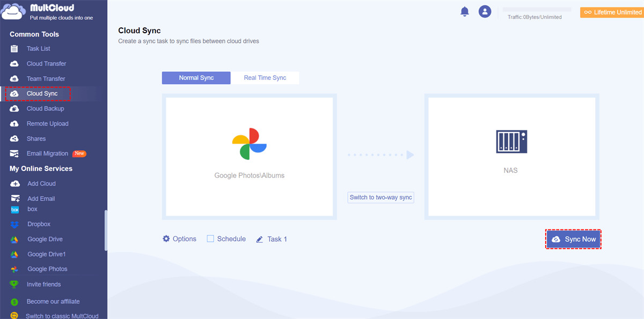
Task: Click the pencil icon beside Task 1
Action: point(260,239)
